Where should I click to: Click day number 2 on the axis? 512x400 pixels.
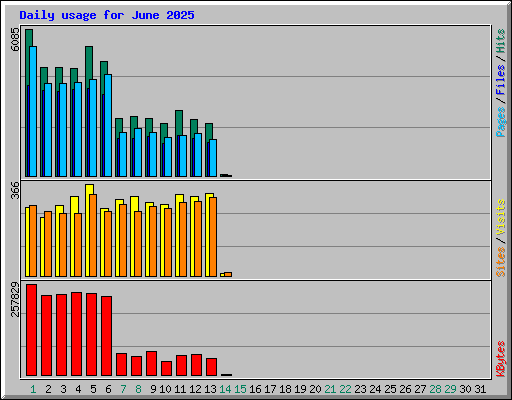(x=48, y=389)
